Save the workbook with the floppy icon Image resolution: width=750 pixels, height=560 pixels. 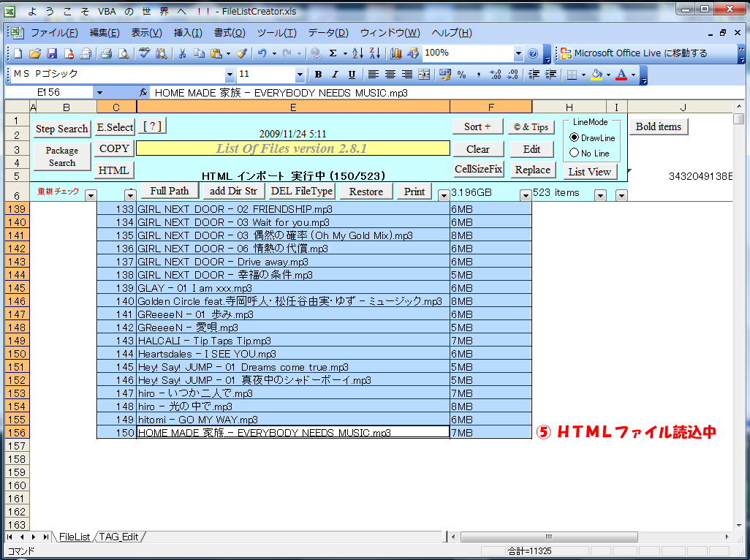pos(52,53)
